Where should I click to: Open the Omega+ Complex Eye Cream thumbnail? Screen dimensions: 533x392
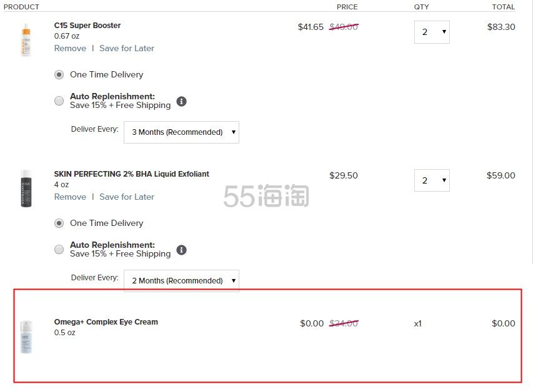(x=26, y=336)
